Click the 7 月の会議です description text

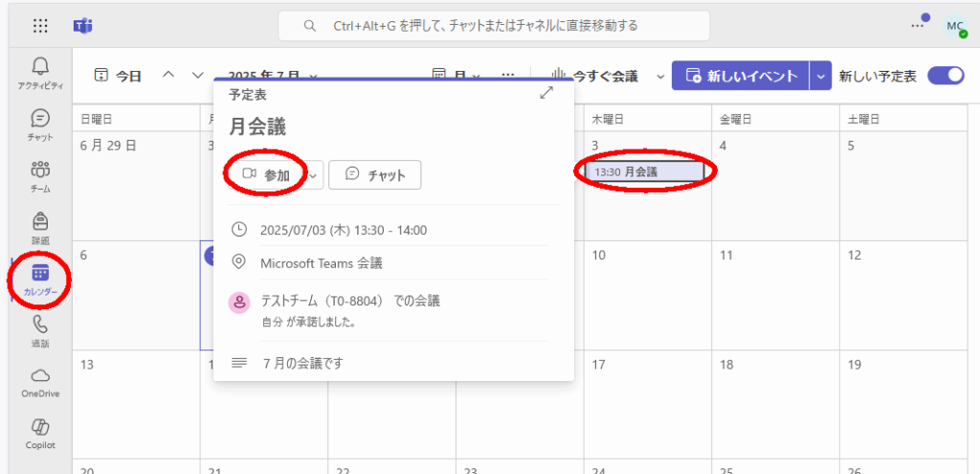point(303,363)
